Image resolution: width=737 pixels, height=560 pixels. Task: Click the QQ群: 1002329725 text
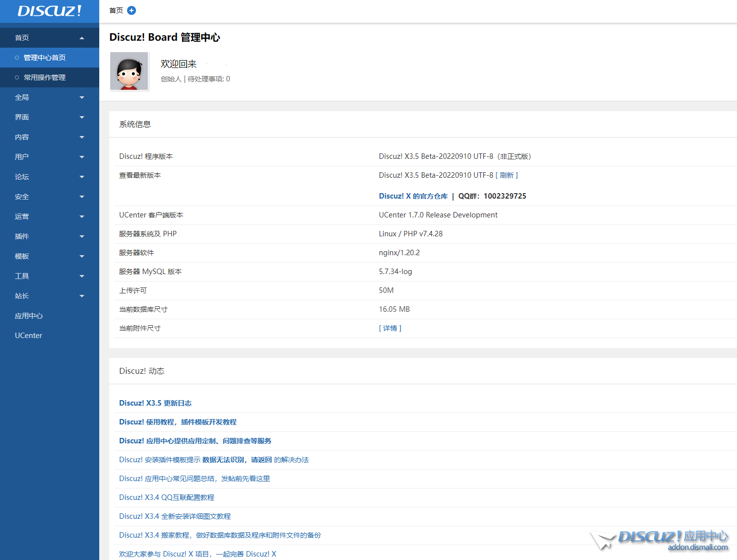click(492, 196)
